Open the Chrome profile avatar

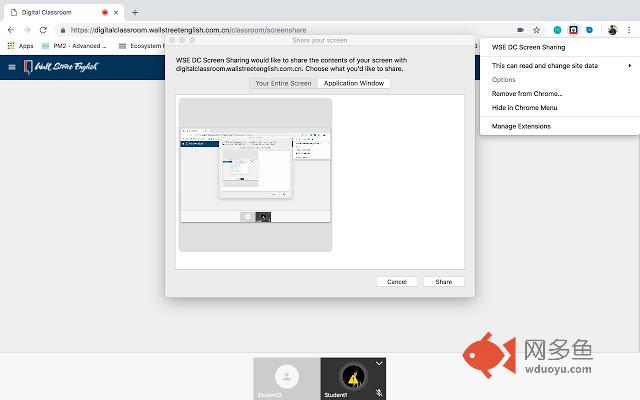coord(612,30)
